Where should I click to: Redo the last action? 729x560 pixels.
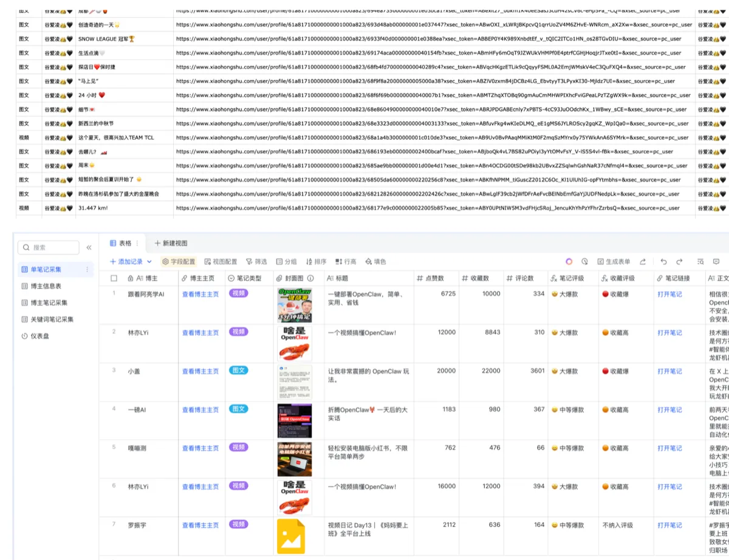click(679, 262)
